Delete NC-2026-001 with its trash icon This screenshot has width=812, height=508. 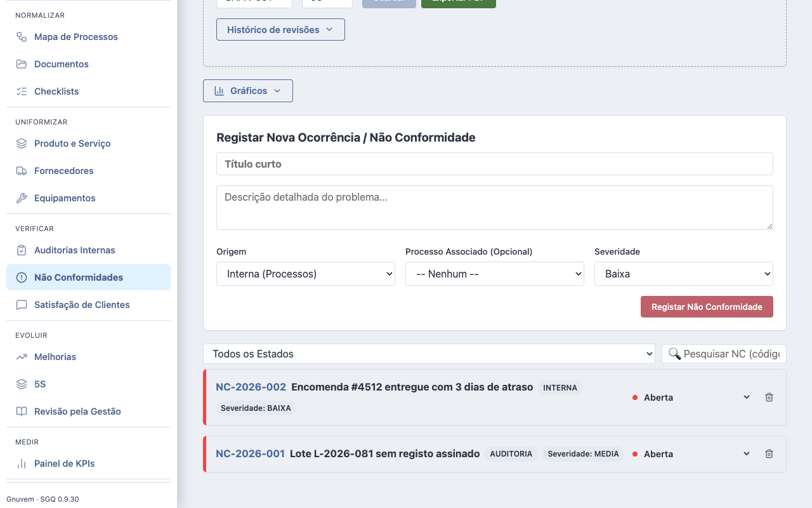click(x=769, y=454)
